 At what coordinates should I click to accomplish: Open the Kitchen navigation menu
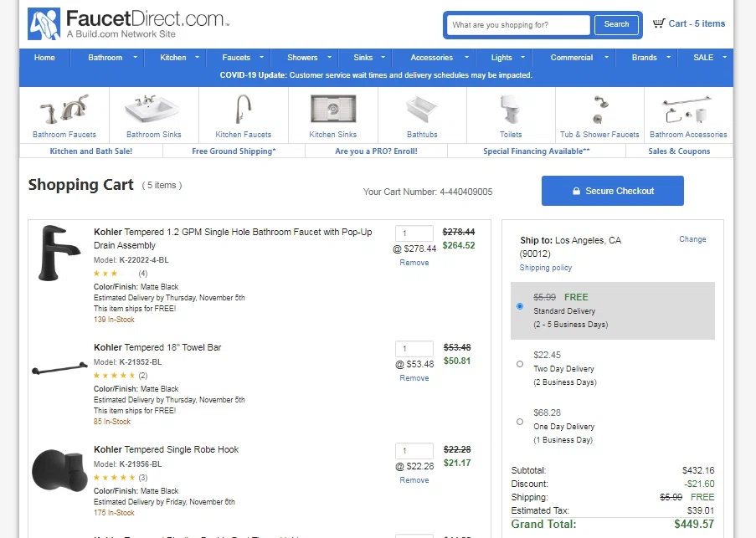click(x=173, y=58)
